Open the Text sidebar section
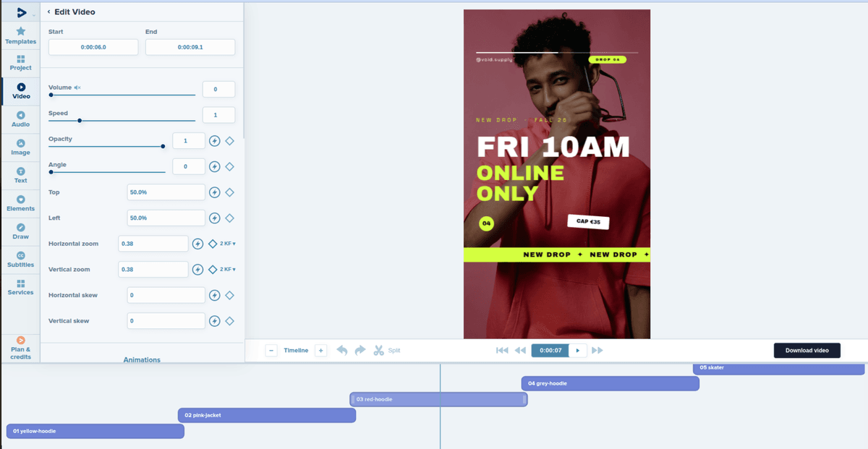Image resolution: width=868 pixels, height=449 pixels. point(20,176)
